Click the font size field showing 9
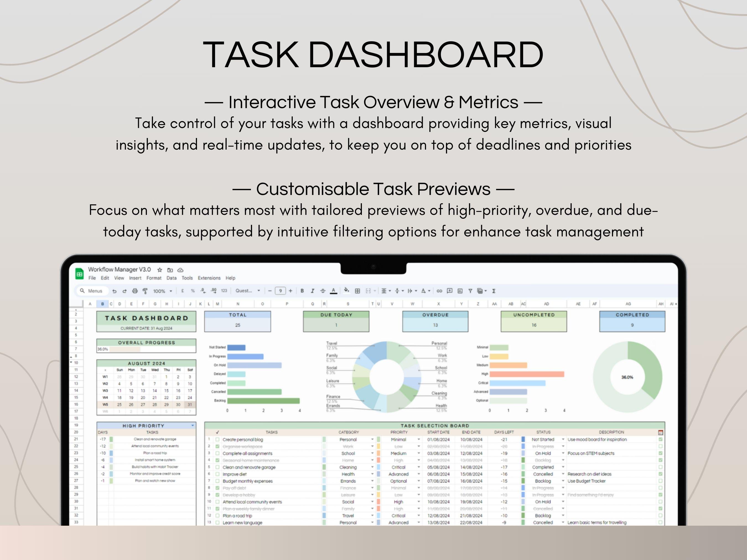Screen dimensions: 747x560 (280, 291)
